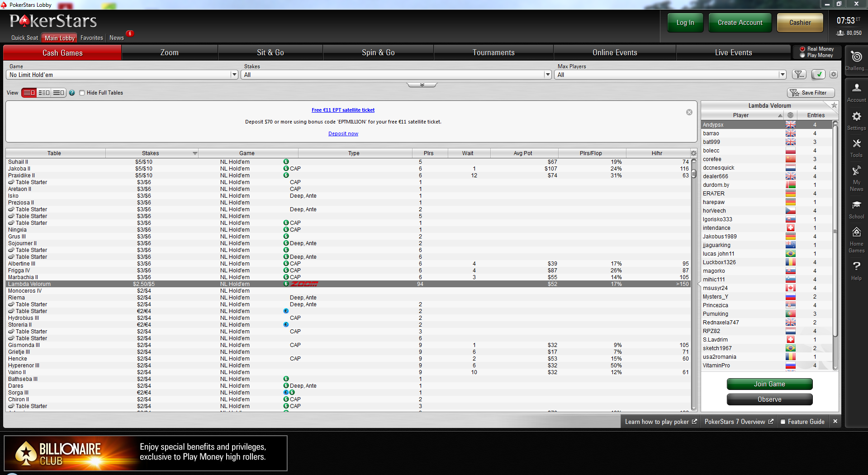Open the Favorites tab
The height and width of the screenshot is (475, 868).
[x=92, y=38]
